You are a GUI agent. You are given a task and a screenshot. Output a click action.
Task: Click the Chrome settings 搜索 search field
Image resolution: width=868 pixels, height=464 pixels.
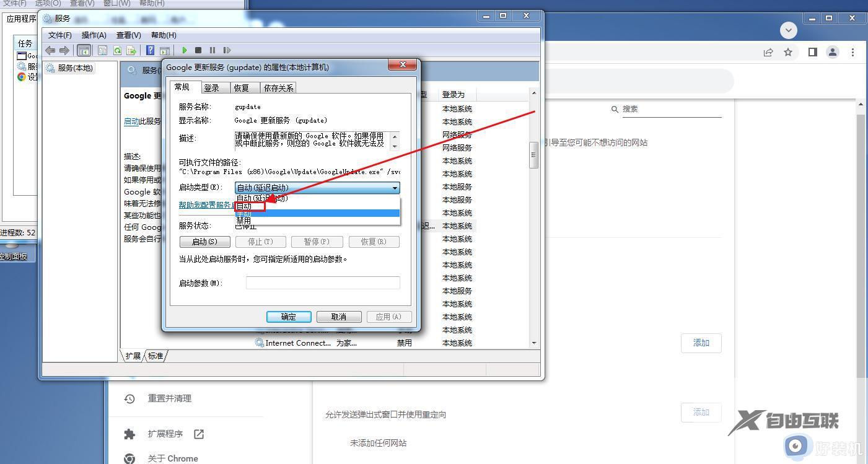[x=672, y=109]
